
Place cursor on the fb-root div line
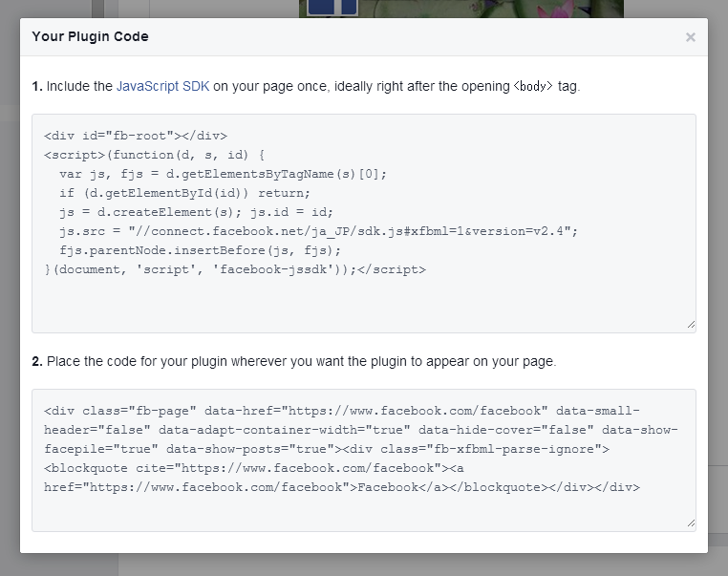136,136
